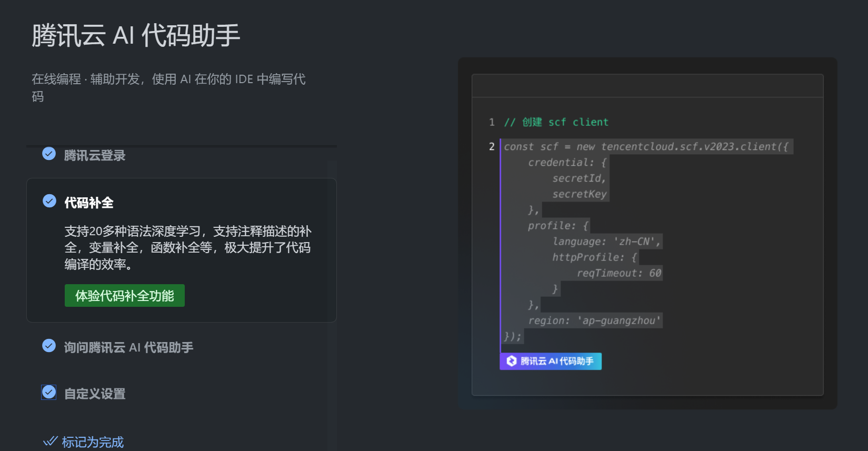Viewport: 868px width, 451px height.
Task: Toggle the 代码补全 step checkmark
Action: coord(49,201)
